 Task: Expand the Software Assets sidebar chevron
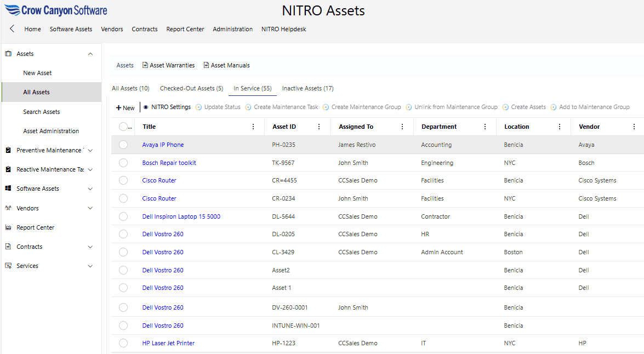(90, 189)
